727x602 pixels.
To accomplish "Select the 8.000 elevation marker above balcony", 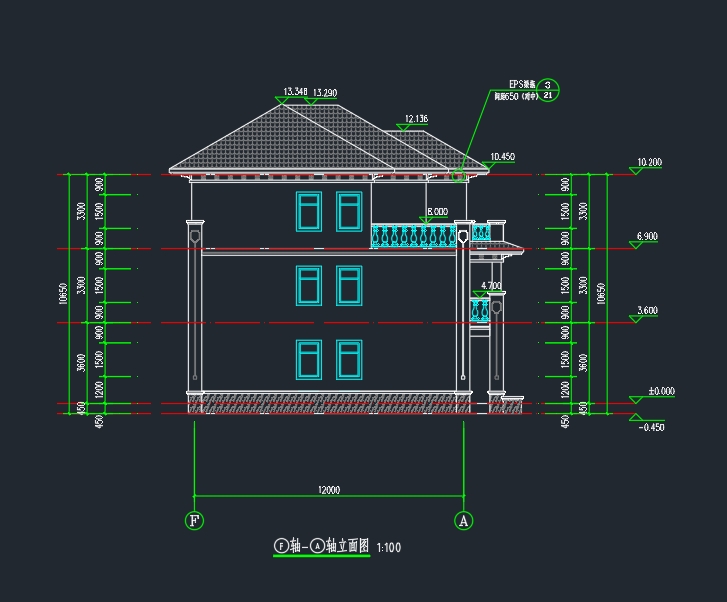I will 436,212.
